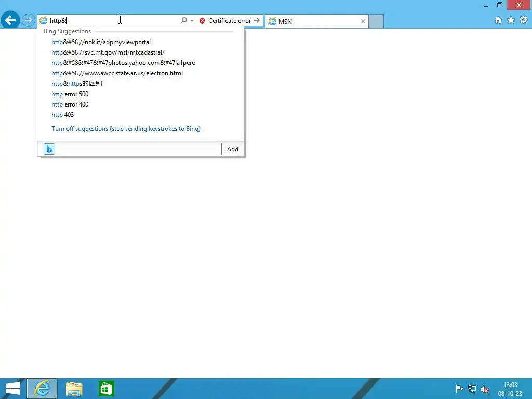The image size is (532, 399).
Task: Click the Bing search provider icon
Action: point(49,149)
